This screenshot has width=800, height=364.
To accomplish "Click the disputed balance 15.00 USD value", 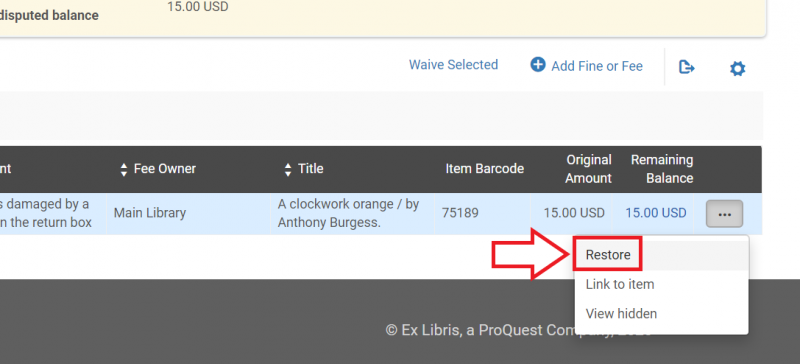I will 197,7.
